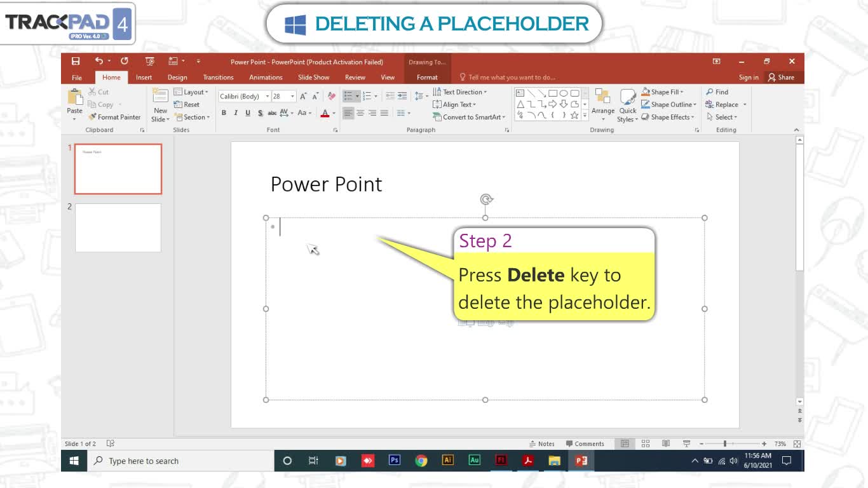Image resolution: width=868 pixels, height=488 pixels.
Task: Expand the Layout dropdown
Action: point(191,92)
